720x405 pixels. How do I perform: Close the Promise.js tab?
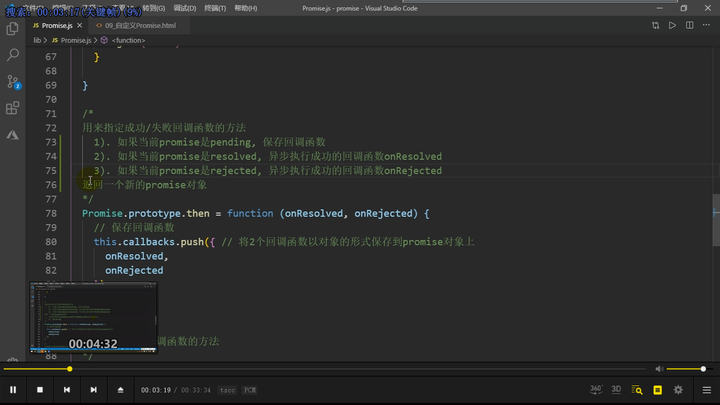click(x=79, y=26)
